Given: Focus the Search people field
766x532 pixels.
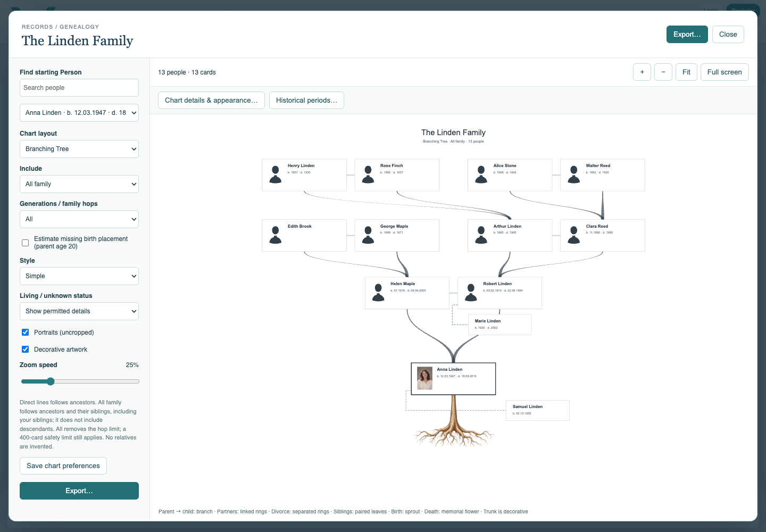Looking at the screenshot, I should [x=79, y=88].
